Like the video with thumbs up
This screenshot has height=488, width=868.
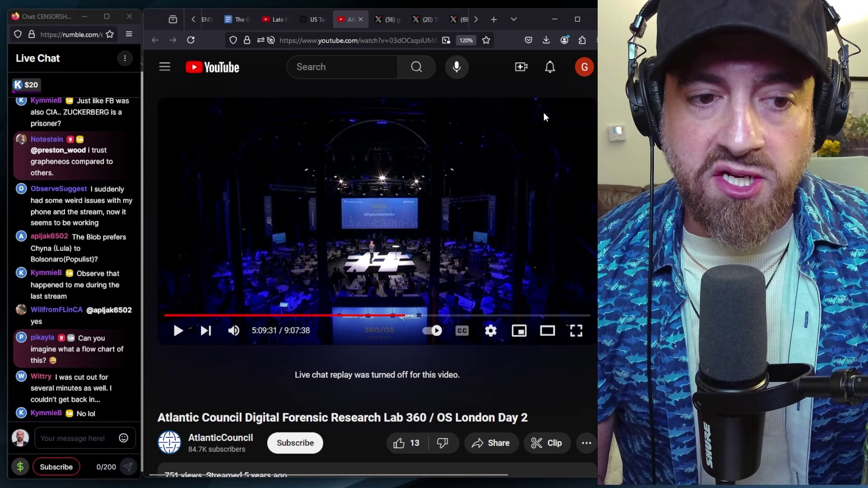tap(406, 443)
